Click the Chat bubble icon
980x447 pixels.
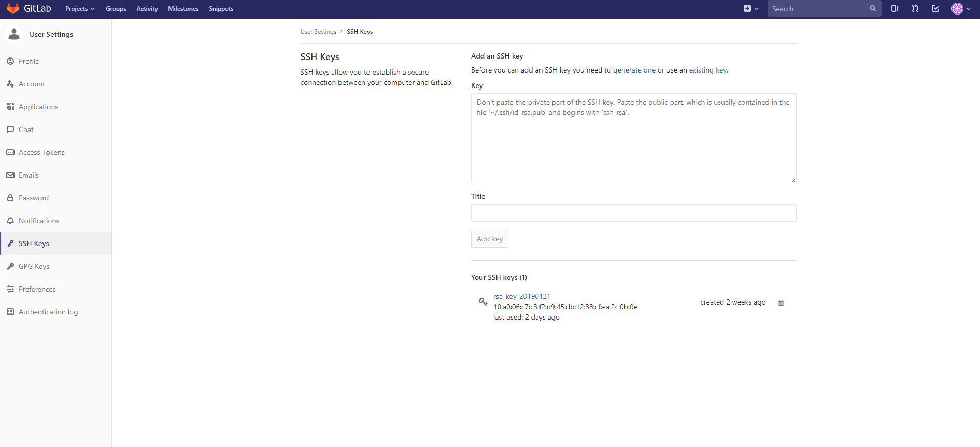point(10,129)
